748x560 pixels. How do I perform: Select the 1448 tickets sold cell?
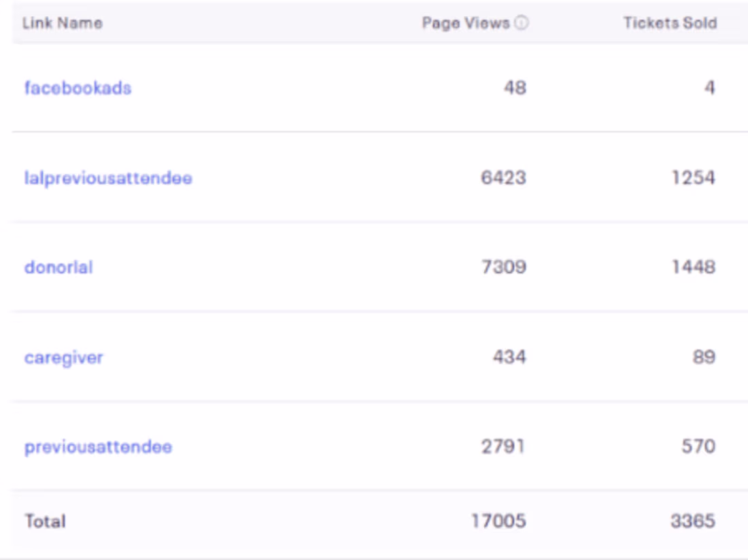click(x=693, y=267)
